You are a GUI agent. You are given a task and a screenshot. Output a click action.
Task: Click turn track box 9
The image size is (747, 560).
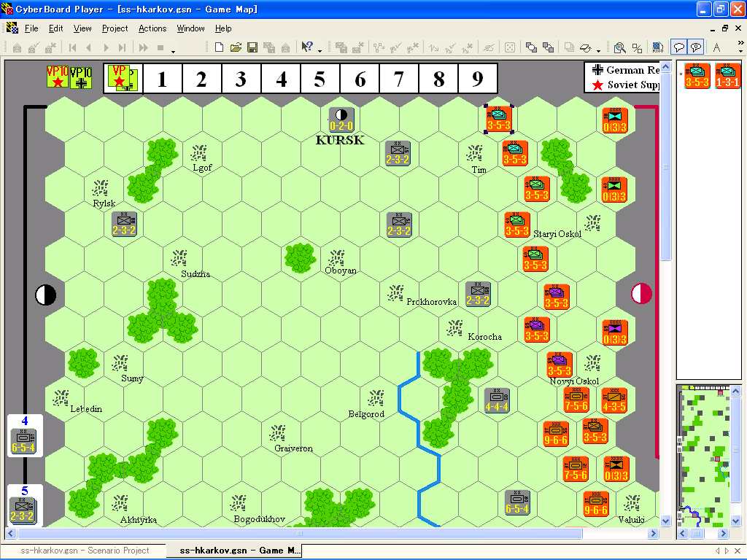[x=478, y=79]
